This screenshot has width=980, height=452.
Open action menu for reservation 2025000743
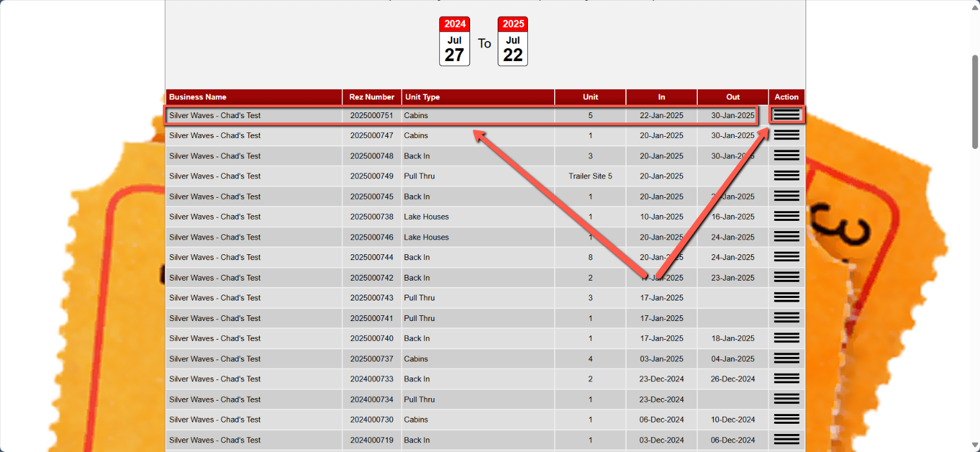coord(786,297)
